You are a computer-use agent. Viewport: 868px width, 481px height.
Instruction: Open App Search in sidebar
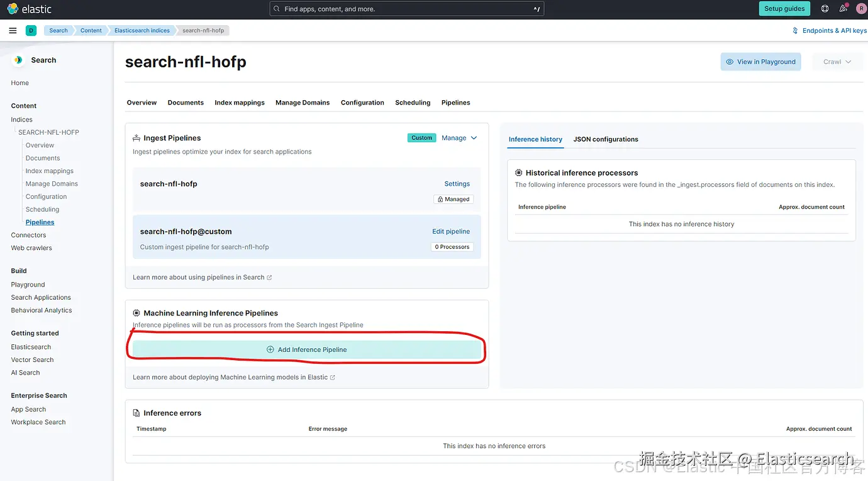click(28, 409)
